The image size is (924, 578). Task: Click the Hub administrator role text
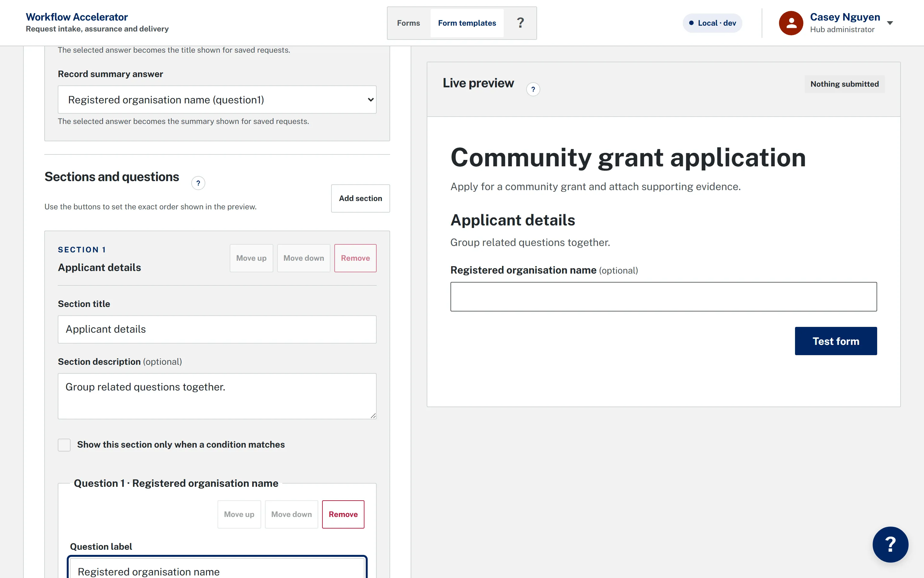click(842, 30)
